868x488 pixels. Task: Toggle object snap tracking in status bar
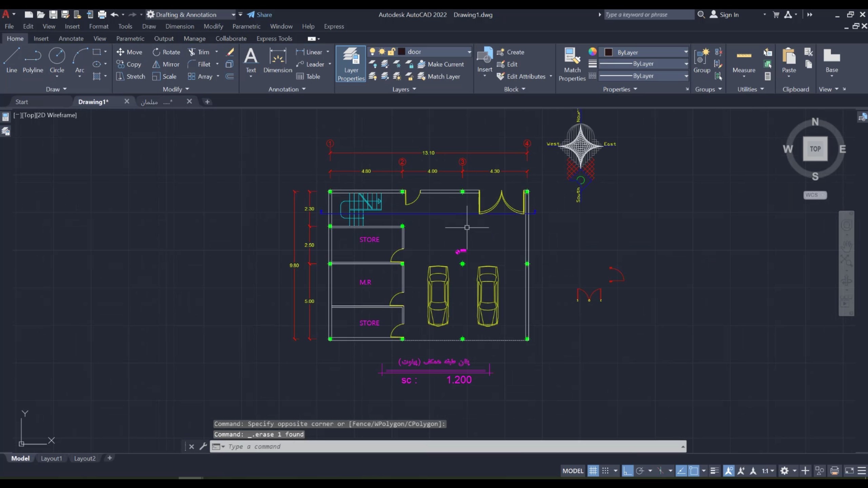[681, 470]
